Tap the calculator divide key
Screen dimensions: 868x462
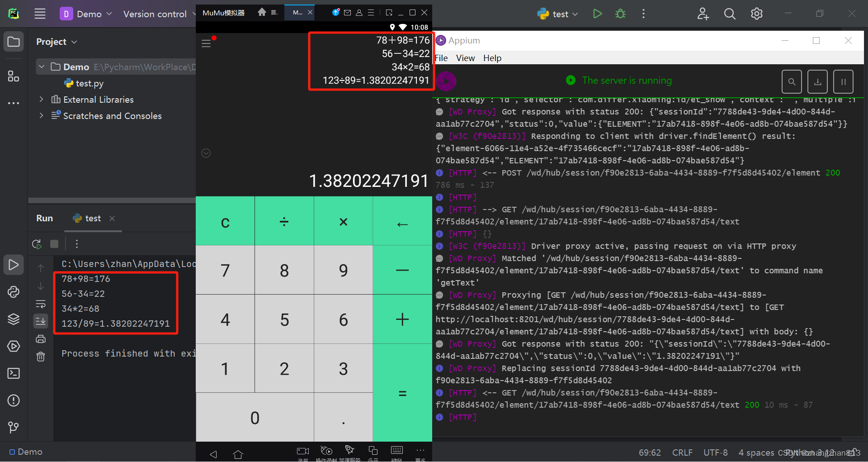(284, 221)
